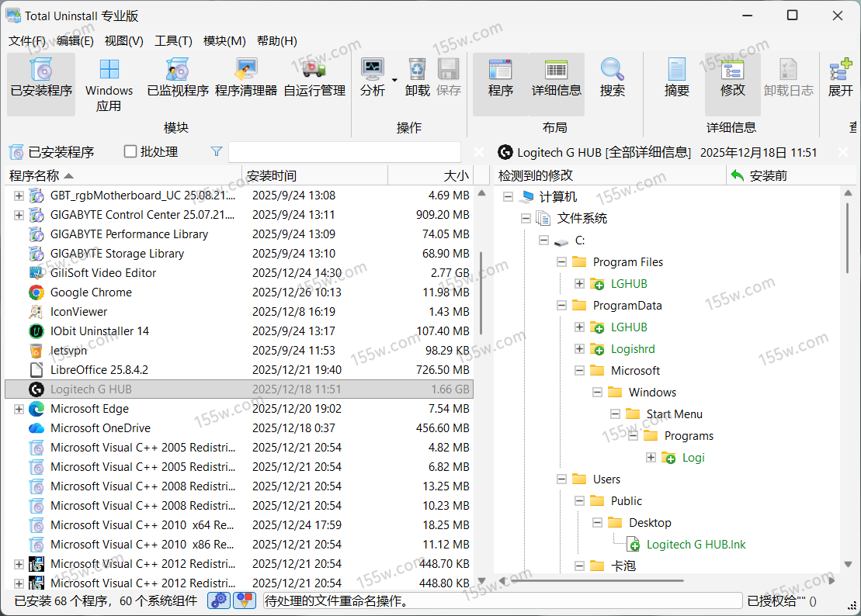The image size is (861, 616).
Task: Click the 卸载 uninstall icon
Action: [417, 79]
